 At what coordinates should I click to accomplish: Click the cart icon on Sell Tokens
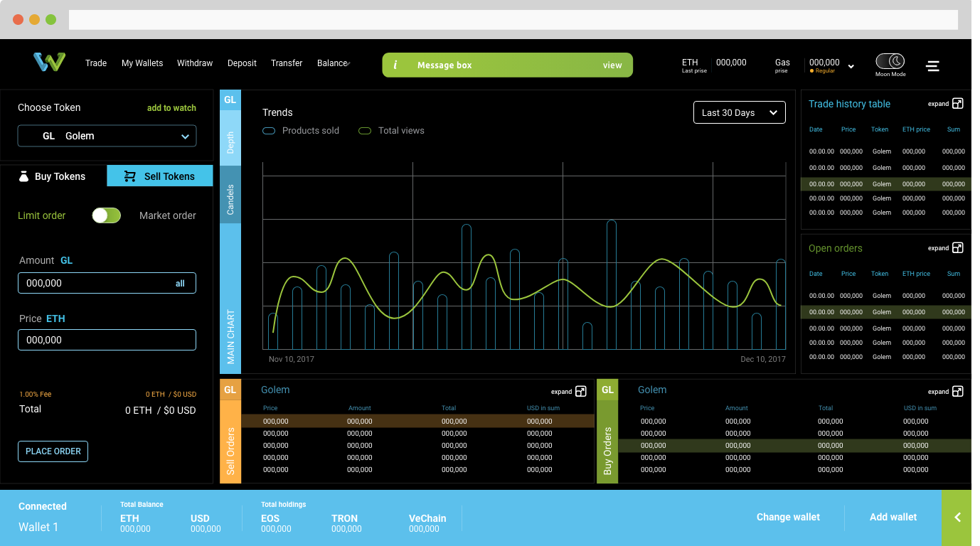click(130, 176)
